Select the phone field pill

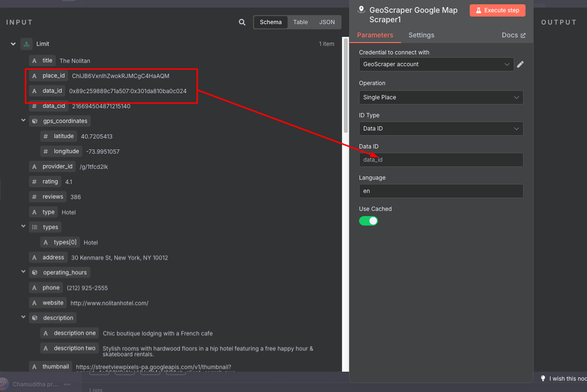click(x=45, y=287)
